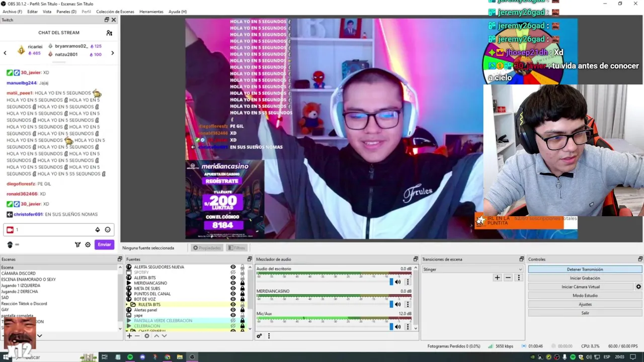This screenshot has height=362, width=644.
Task: Open the Archivo menu
Action: coord(12,12)
